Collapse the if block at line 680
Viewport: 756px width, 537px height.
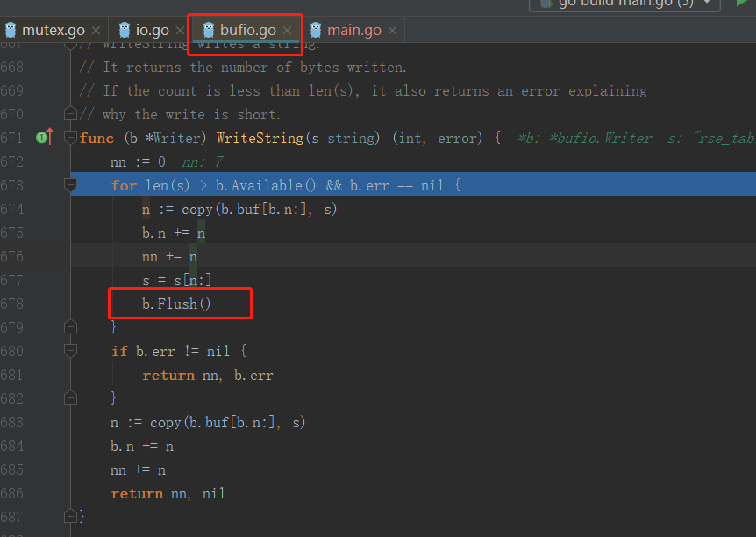[70, 351]
